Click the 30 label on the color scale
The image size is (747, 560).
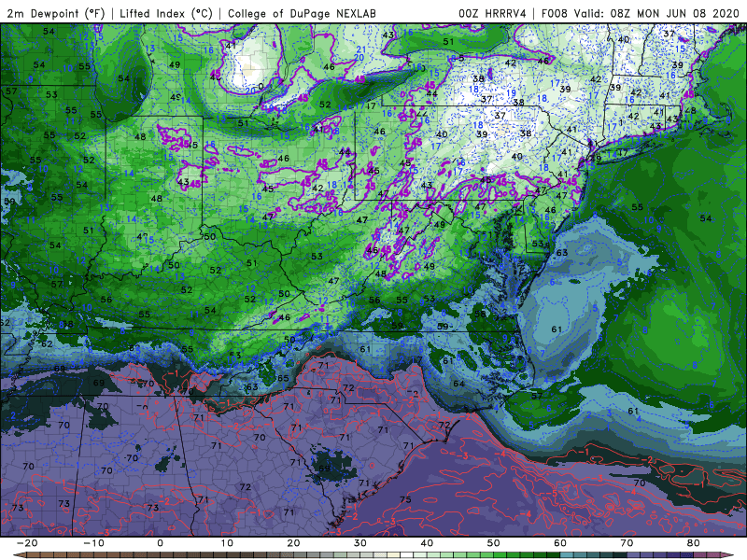point(360,543)
